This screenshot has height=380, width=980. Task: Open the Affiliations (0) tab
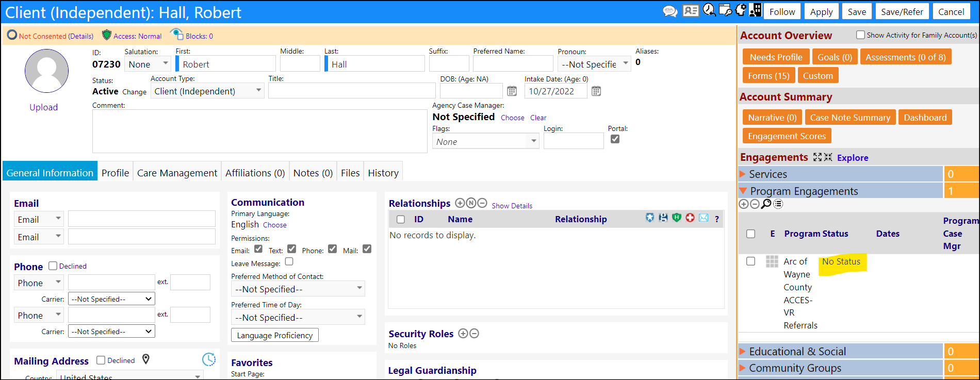pos(255,173)
